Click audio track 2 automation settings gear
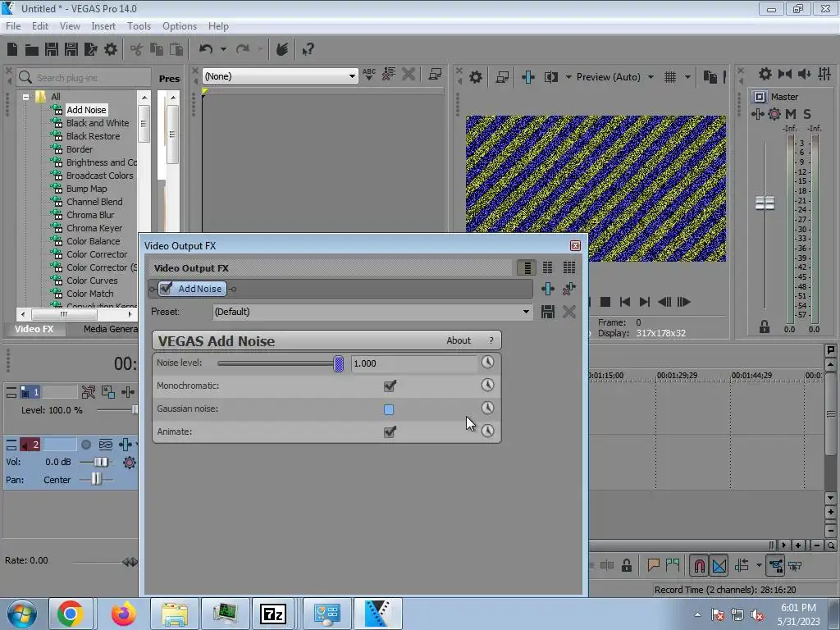 (x=129, y=462)
